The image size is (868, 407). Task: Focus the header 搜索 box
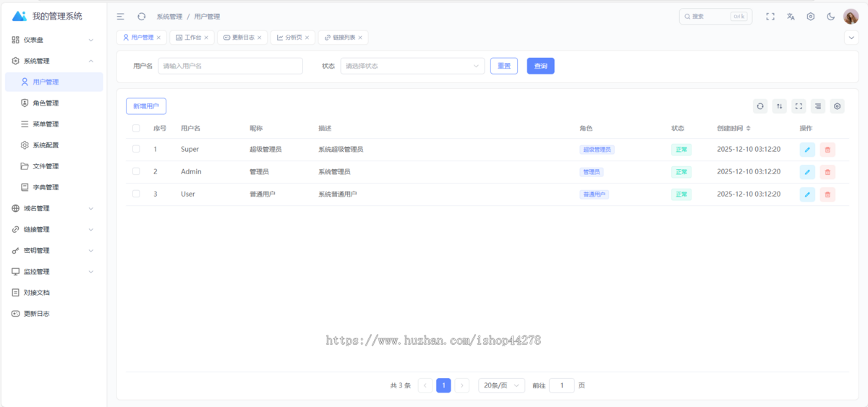(715, 16)
